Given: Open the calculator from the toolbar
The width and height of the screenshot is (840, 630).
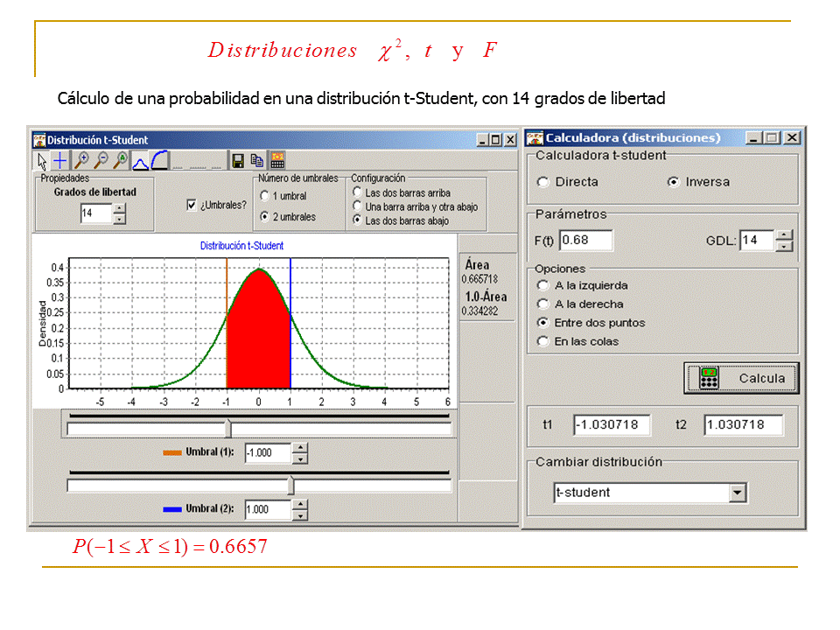Looking at the screenshot, I should [277, 160].
